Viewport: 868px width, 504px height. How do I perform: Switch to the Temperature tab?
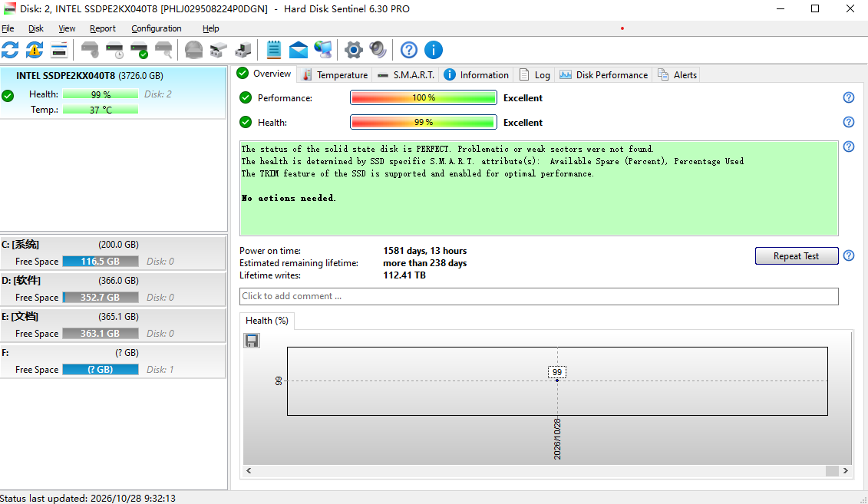tap(335, 74)
